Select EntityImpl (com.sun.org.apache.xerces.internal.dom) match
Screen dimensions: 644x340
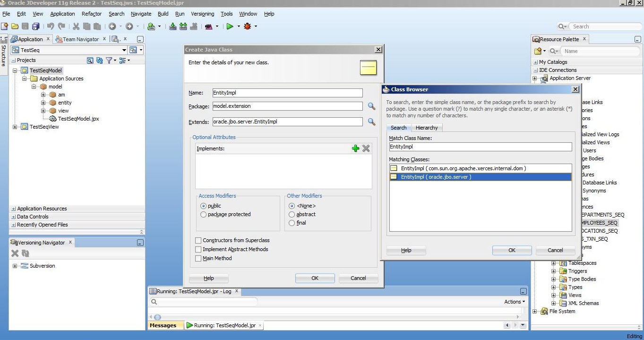(x=481, y=168)
